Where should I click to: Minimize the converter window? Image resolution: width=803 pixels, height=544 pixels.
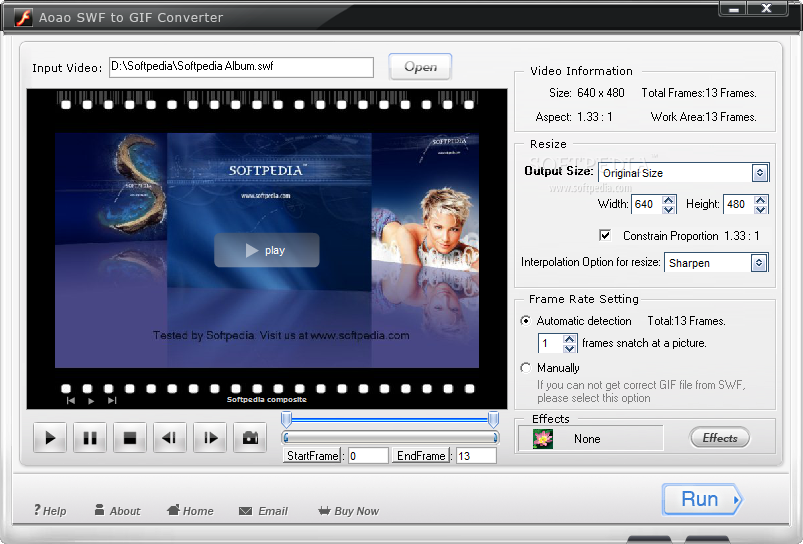(733, 9)
